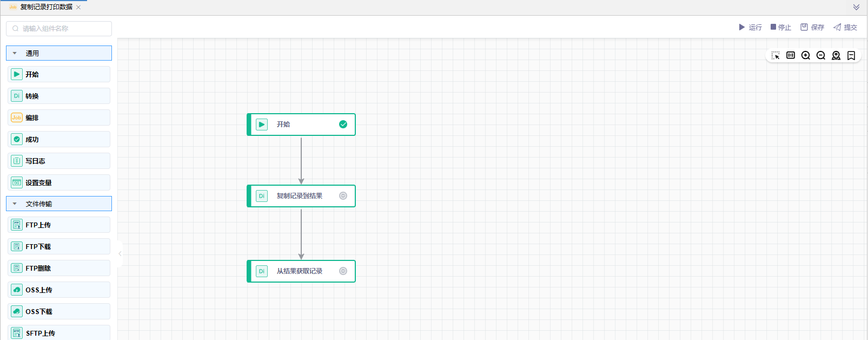Click the green check on 开始 node

343,125
